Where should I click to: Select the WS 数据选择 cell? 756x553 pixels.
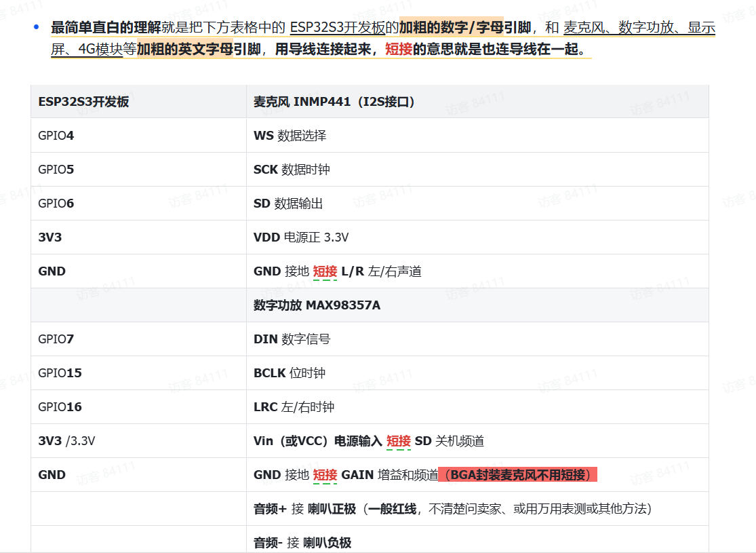click(477, 136)
